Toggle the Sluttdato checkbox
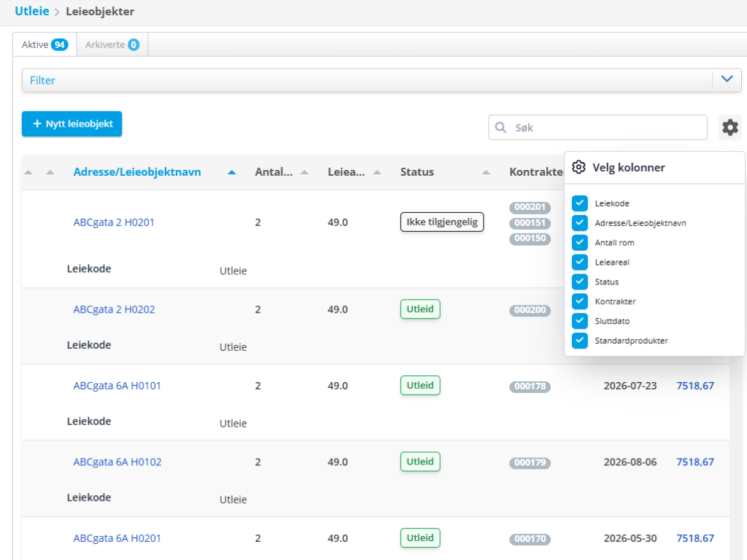Screen dimensions: 747x560 580,321
